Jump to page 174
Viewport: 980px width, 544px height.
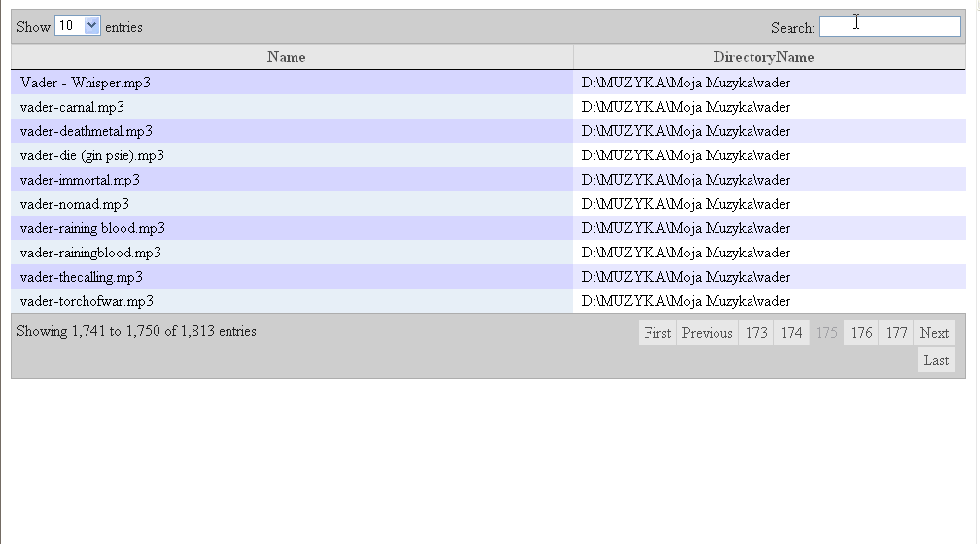[791, 333]
